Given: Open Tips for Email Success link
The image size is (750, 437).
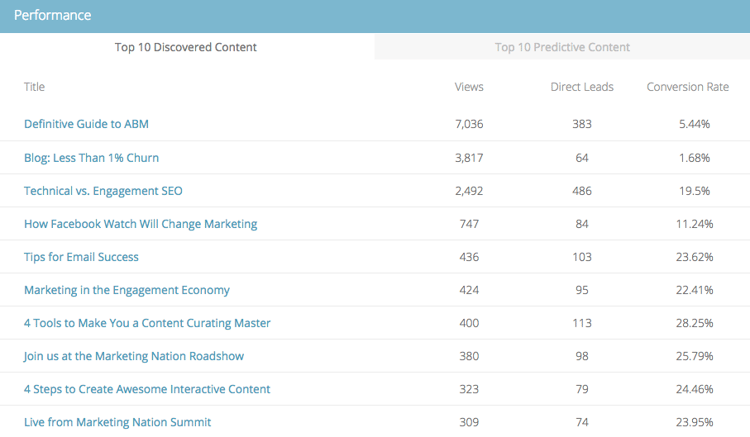Looking at the screenshot, I should tap(81, 257).
